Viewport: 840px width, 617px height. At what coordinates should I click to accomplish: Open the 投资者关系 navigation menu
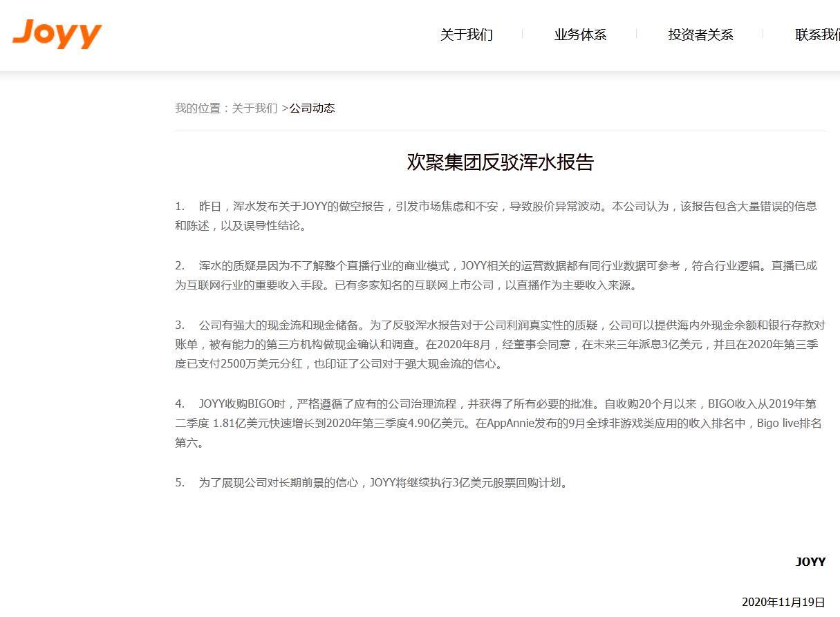tap(700, 35)
